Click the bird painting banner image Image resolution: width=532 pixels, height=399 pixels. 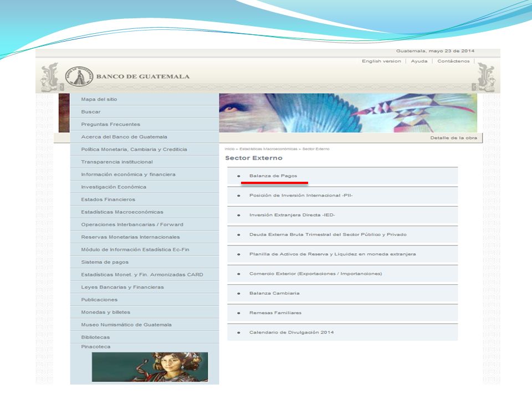click(x=348, y=113)
